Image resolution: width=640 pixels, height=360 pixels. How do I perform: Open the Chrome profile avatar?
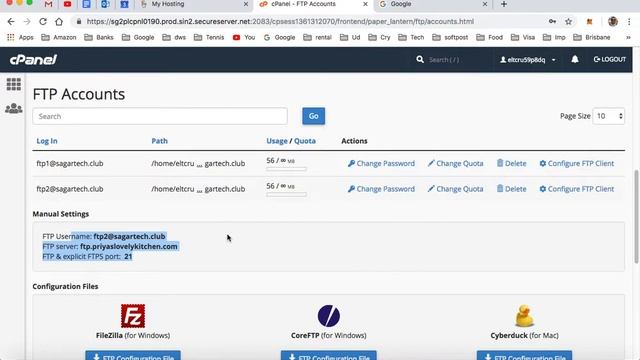pos(613,22)
